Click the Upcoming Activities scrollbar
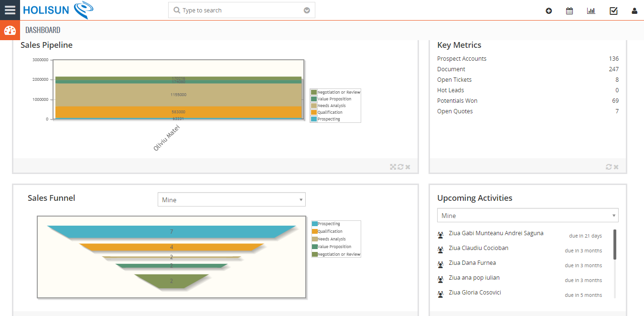Screen dimensions: 644x316 [x=614, y=245]
